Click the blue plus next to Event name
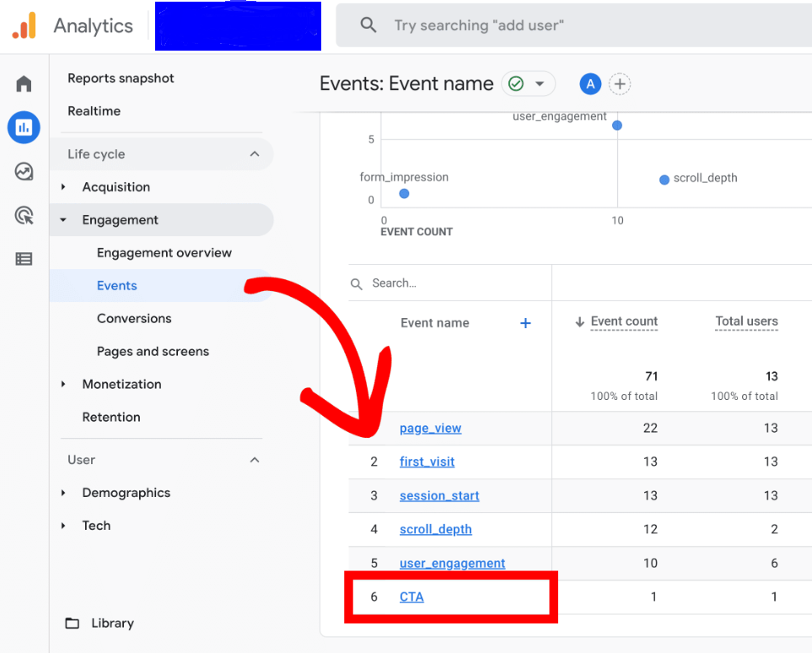 pyautogui.click(x=525, y=323)
